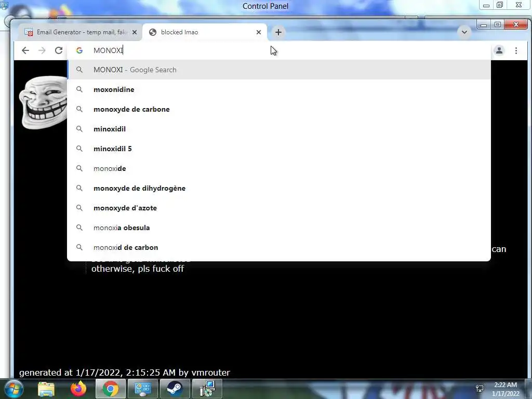Choose the monoxyde d'azote suggestion
Viewport: 532px width, 399px height.
click(x=279, y=208)
